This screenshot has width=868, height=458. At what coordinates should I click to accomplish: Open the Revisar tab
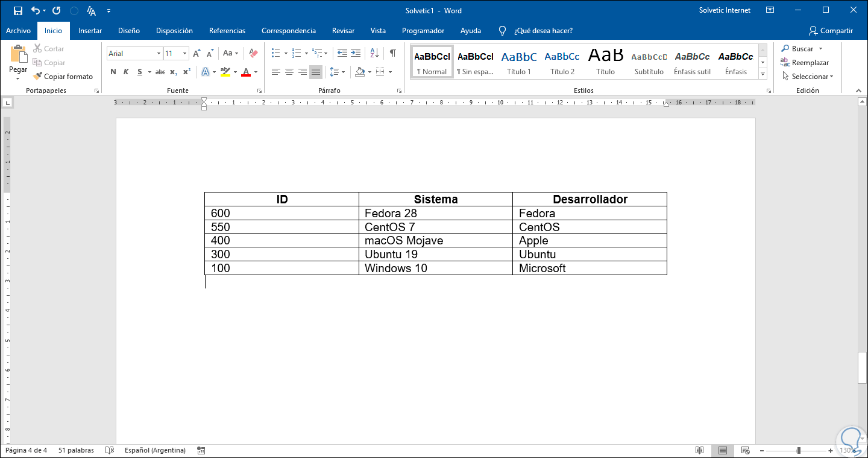[x=343, y=31]
